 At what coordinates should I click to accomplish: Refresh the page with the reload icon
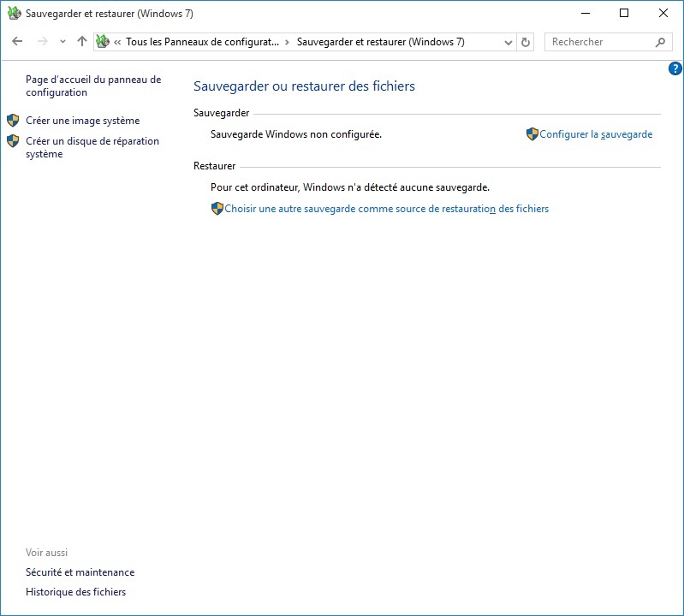pos(526,42)
